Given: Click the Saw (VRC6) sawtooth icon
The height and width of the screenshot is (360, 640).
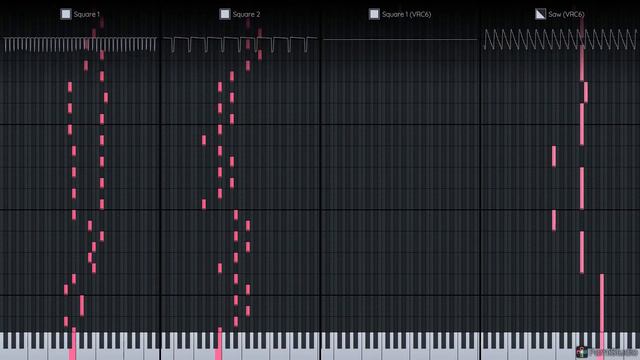Looking at the screenshot, I should (x=540, y=14).
